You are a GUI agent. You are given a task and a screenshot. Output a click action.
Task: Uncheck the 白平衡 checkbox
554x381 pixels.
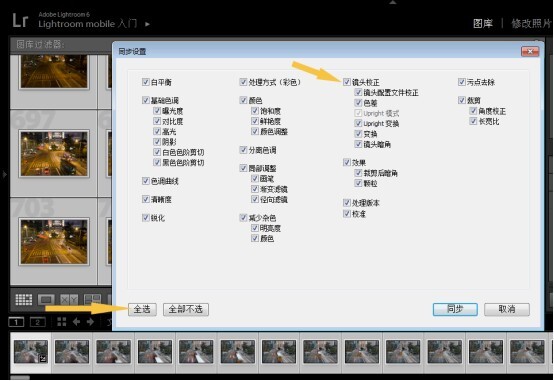point(146,82)
